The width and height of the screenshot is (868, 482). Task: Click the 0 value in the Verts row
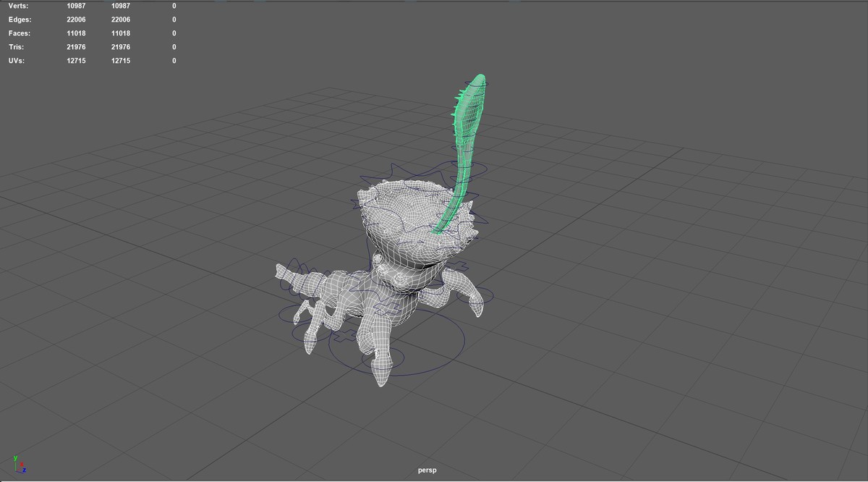point(174,6)
